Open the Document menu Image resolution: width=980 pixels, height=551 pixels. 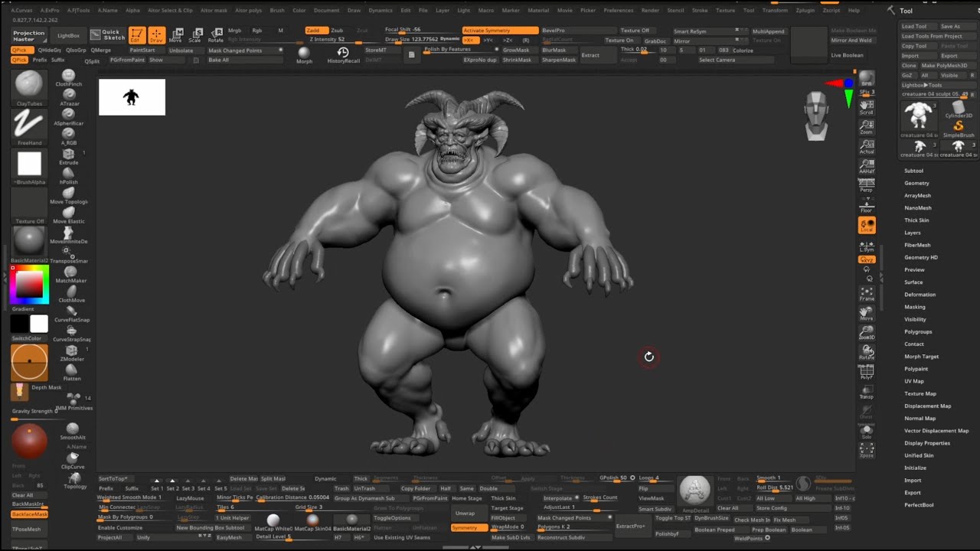tap(326, 11)
